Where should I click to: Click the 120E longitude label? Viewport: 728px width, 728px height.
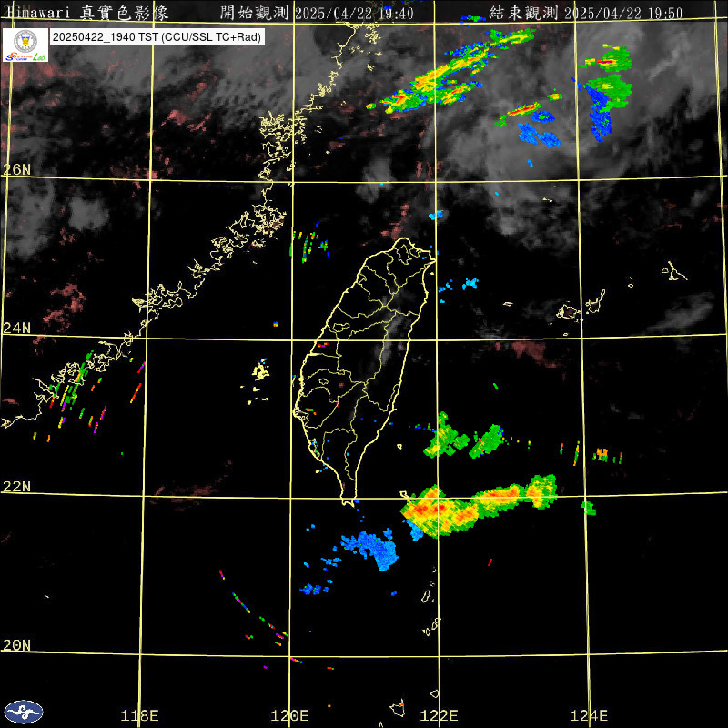(x=289, y=715)
